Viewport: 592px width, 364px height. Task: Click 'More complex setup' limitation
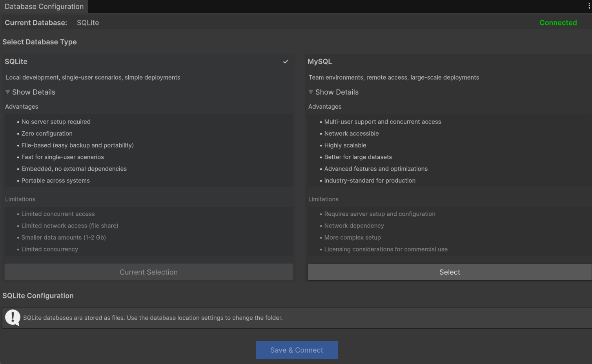coord(352,238)
